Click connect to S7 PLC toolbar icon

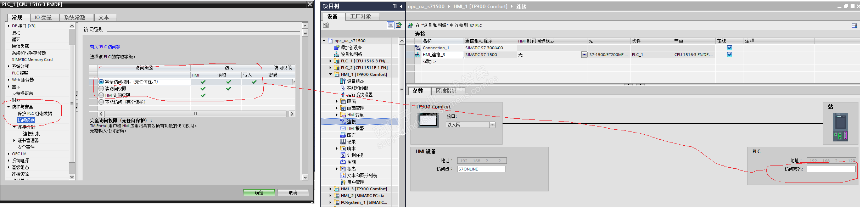[x=410, y=25]
